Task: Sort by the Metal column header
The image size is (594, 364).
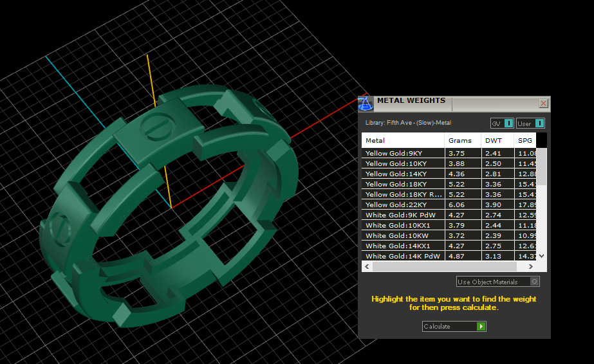Action: coord(403,140)
